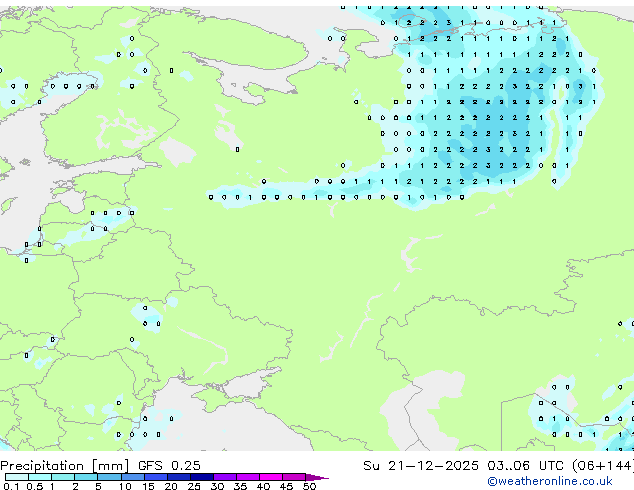Click the 'GFS 0.25' model label
634x490 pixels.
pos(169,465)
